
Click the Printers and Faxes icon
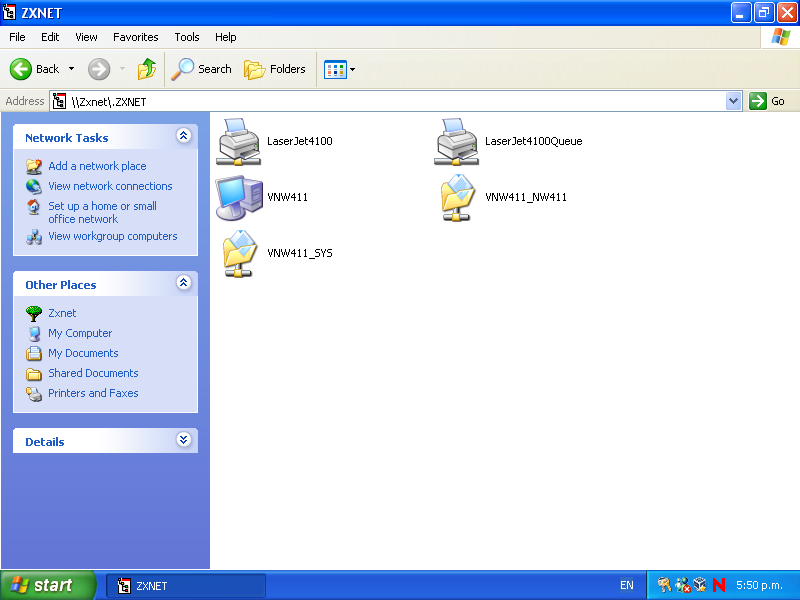tap(34, 393)
